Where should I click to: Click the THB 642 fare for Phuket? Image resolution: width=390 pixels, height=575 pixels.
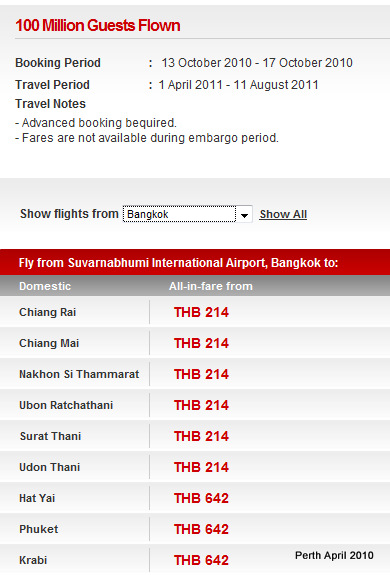tap(201, 529)
